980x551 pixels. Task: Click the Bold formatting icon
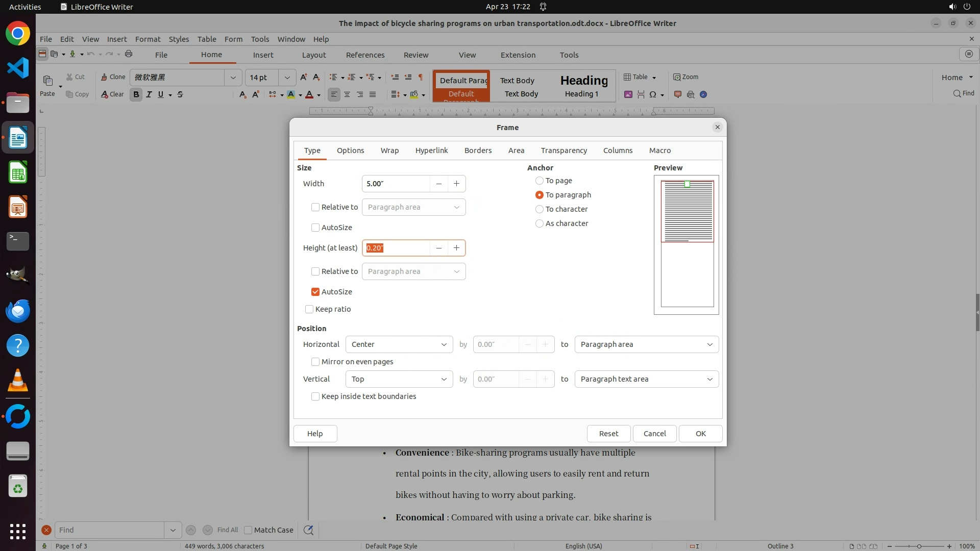[x=136, y=94]
